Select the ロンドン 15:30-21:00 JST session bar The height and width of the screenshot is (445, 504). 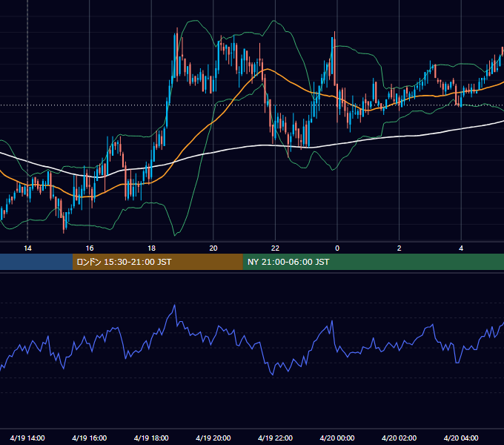(157, 262)
